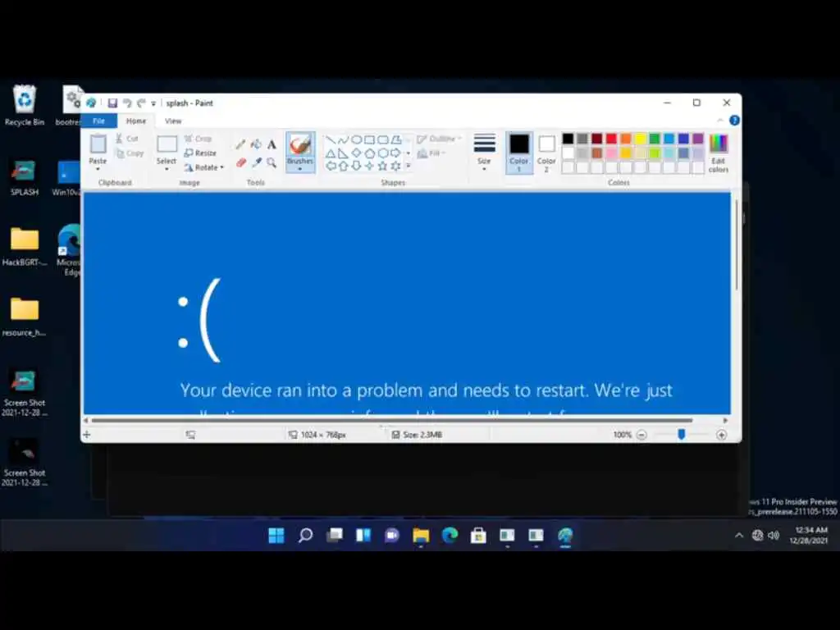Collapse the ribbon with the chevron
The image size is (840, 630).
coord(720,121)
